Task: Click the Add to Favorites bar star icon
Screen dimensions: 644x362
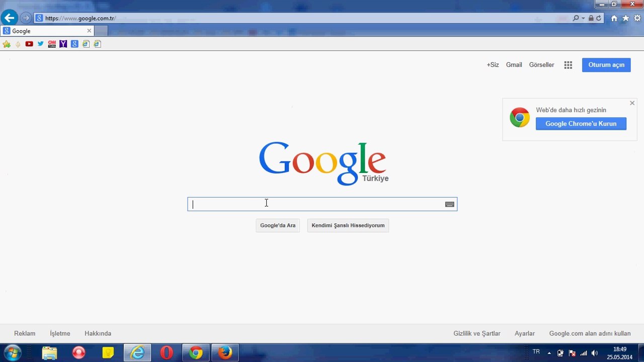Action: coord(7,44)
